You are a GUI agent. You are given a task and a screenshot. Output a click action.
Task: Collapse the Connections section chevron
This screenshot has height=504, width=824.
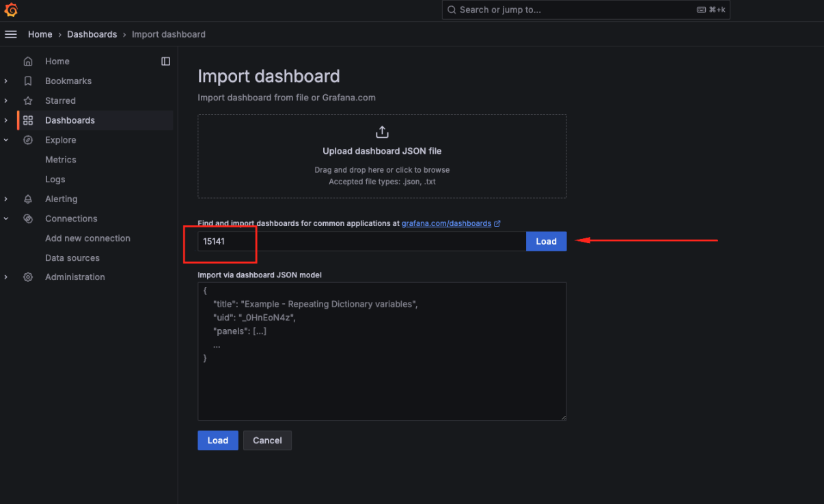(x=6, y=219)
